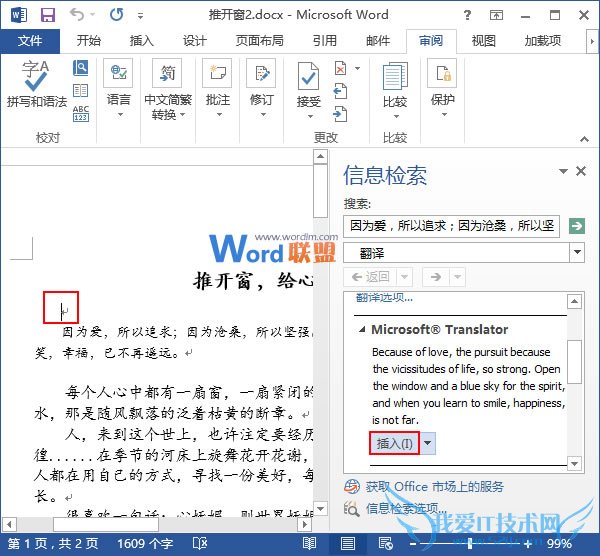600x556 pixels.
Task: Open the 信息检索选项... link
Action: [406, 508]
